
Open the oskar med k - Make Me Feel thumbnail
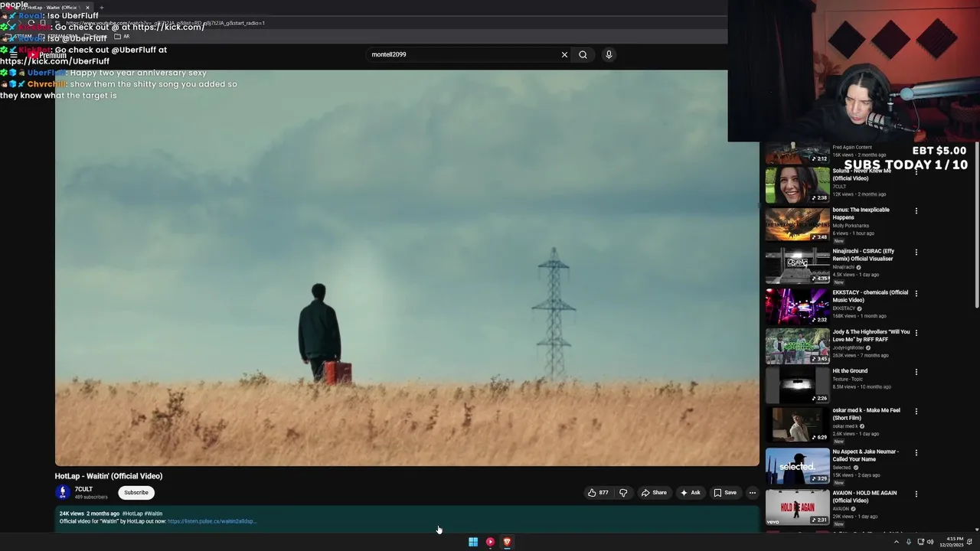(x=797, y=425)
